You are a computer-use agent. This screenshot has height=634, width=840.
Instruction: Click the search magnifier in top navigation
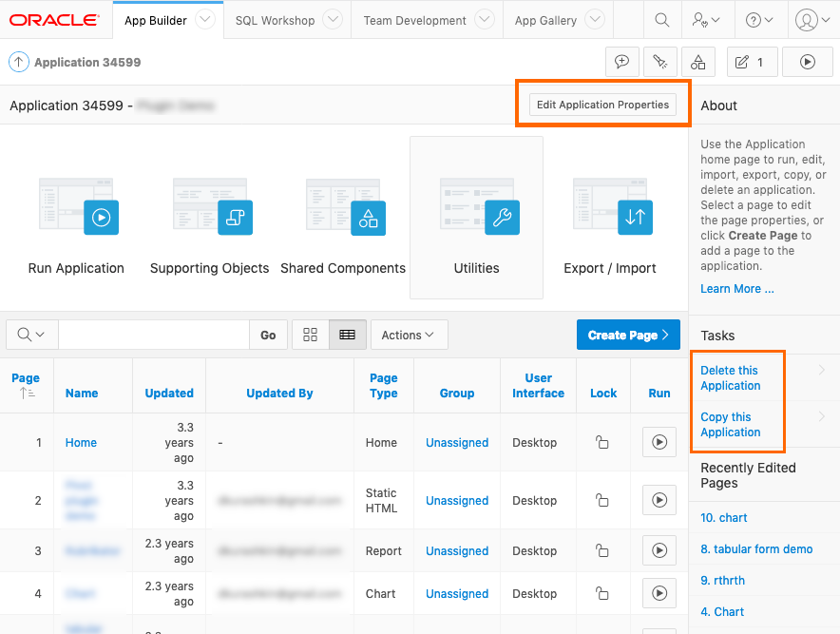coord(662,20)
